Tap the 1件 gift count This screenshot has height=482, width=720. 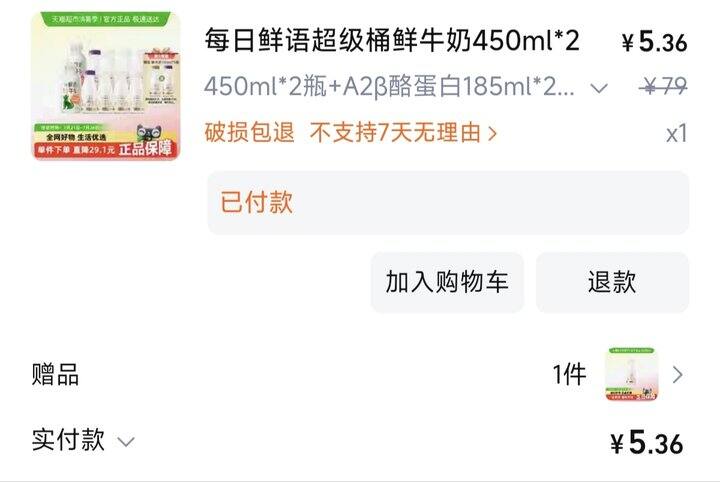coord(569,375)
